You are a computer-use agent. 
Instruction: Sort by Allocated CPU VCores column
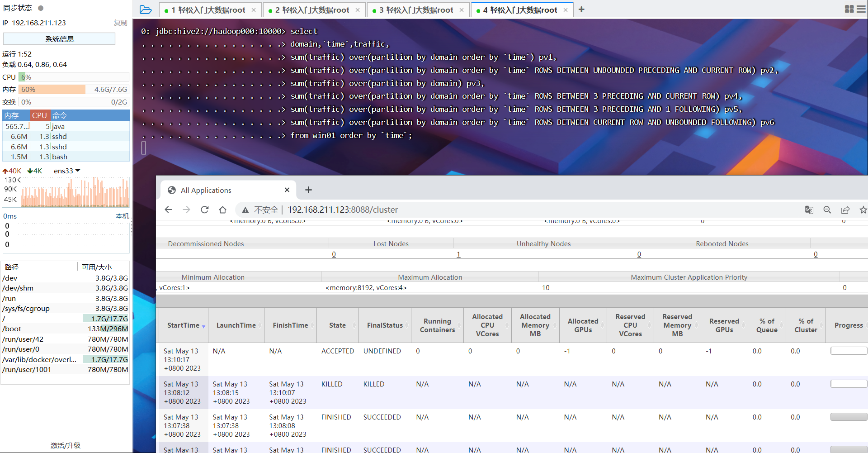pos(487,325)
